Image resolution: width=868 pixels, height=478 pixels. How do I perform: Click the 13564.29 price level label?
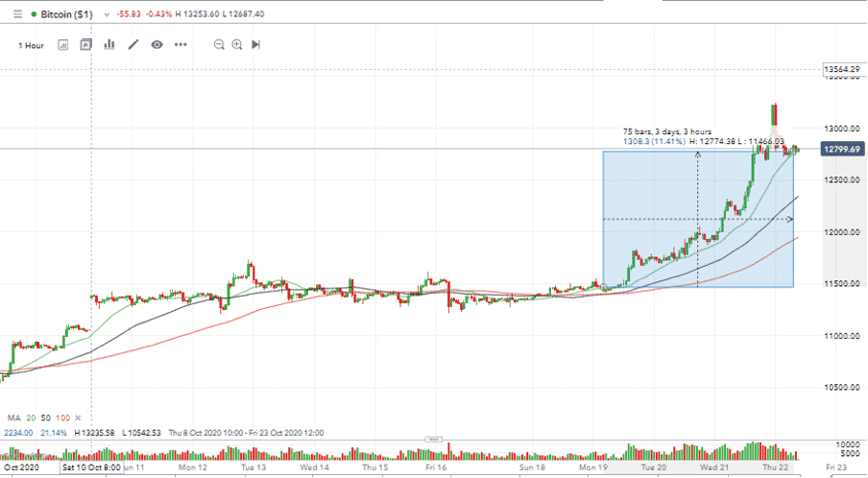(x=842, y=70)
